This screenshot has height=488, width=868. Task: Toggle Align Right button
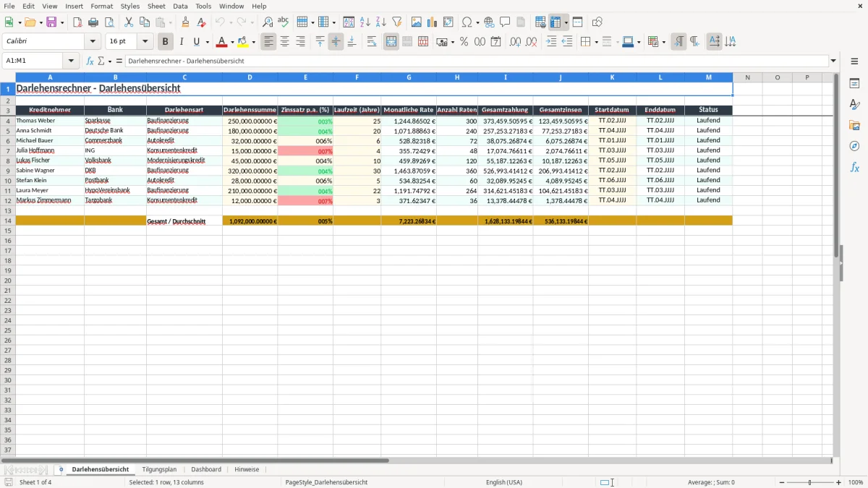(300, 42)
